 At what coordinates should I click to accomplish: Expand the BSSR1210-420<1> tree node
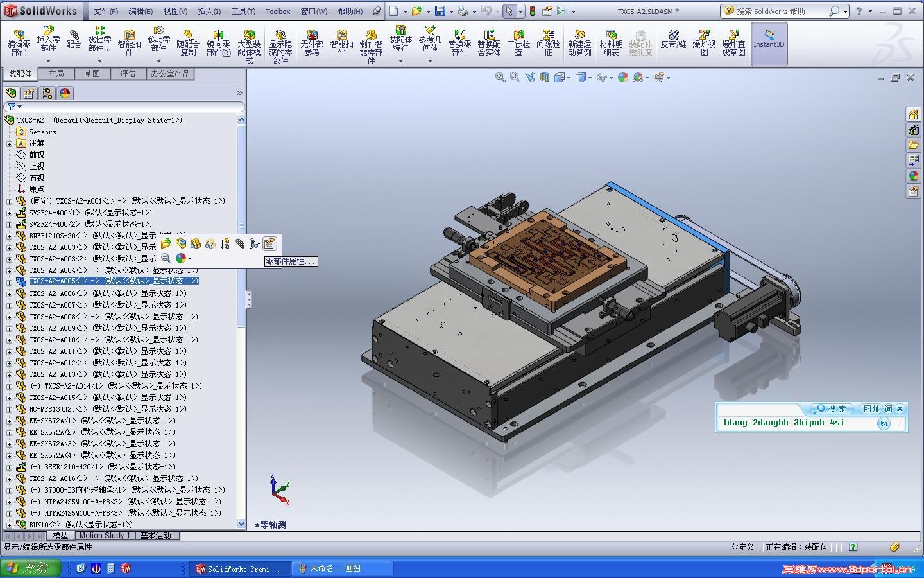click(x=10, y=467)
